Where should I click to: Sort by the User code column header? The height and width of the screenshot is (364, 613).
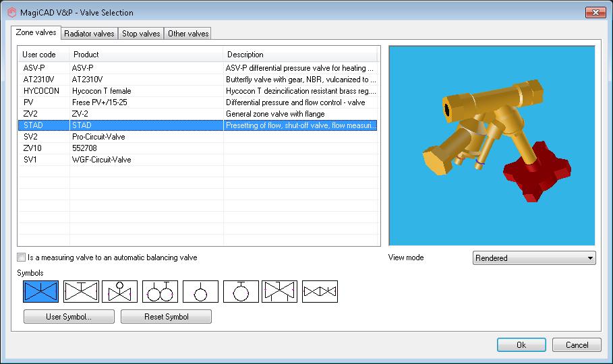(43, 55)
